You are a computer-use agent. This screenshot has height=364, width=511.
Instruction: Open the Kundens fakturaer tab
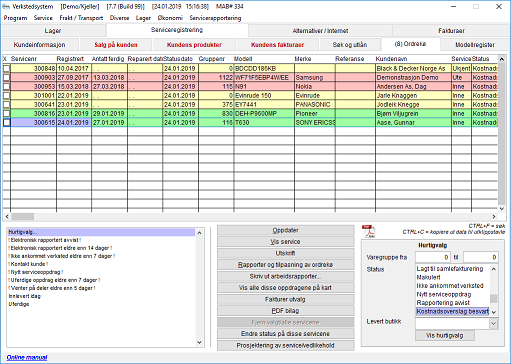tap(277, 45)
